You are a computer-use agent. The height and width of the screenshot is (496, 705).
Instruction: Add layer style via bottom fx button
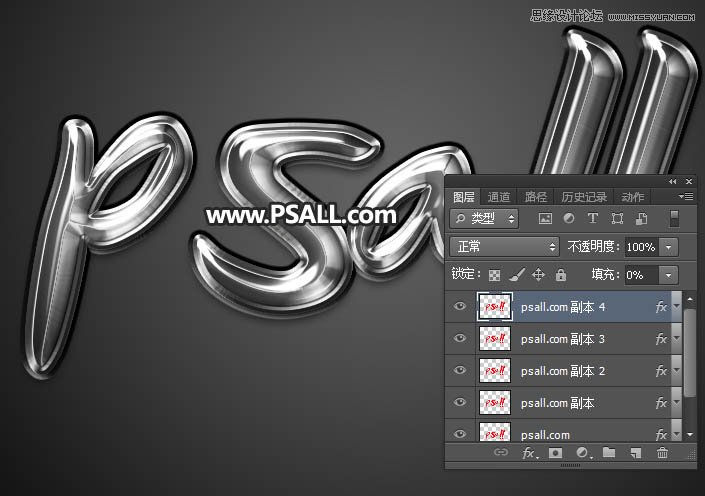(530, 453)
